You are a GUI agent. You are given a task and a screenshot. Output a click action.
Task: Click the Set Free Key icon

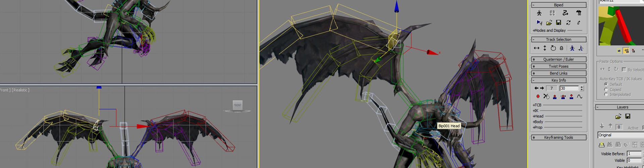pos(572,97)
